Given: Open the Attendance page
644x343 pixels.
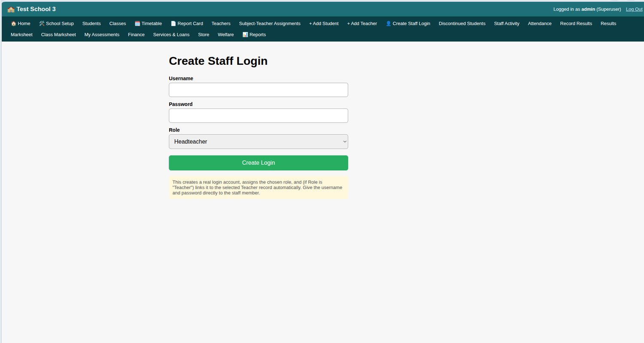Looking at the screenshot, I should point(540,24).
